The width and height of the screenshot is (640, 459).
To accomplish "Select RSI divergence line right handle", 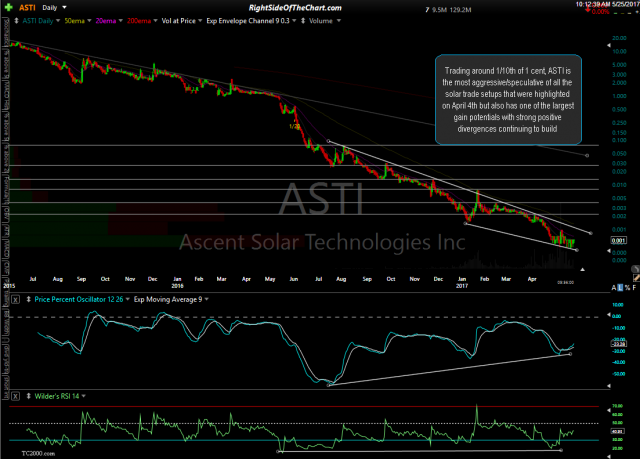I will (x=561, y=450).
